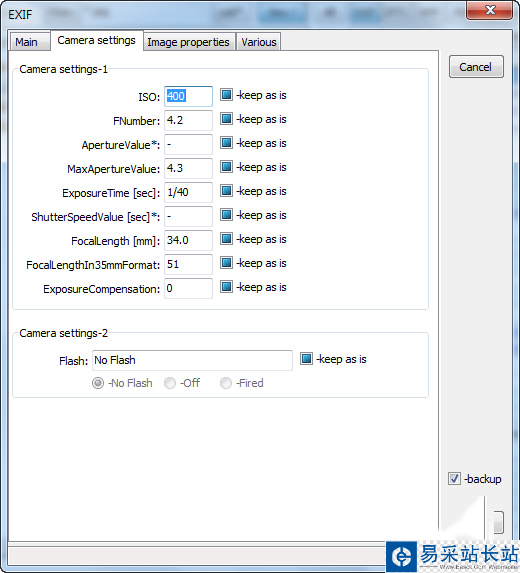Viewport: 520px width, 573px height.
Task: Click the Cancel button
Action: 476,67
